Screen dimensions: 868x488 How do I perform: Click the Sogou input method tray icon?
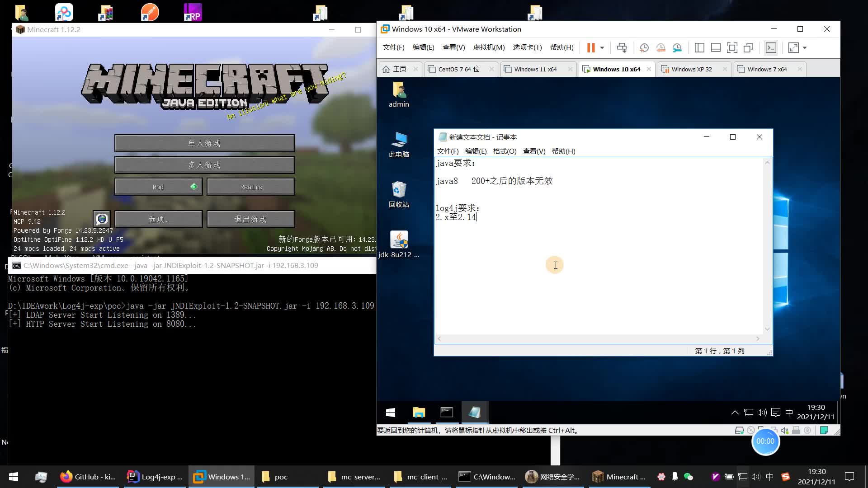[x=785, y=477]
